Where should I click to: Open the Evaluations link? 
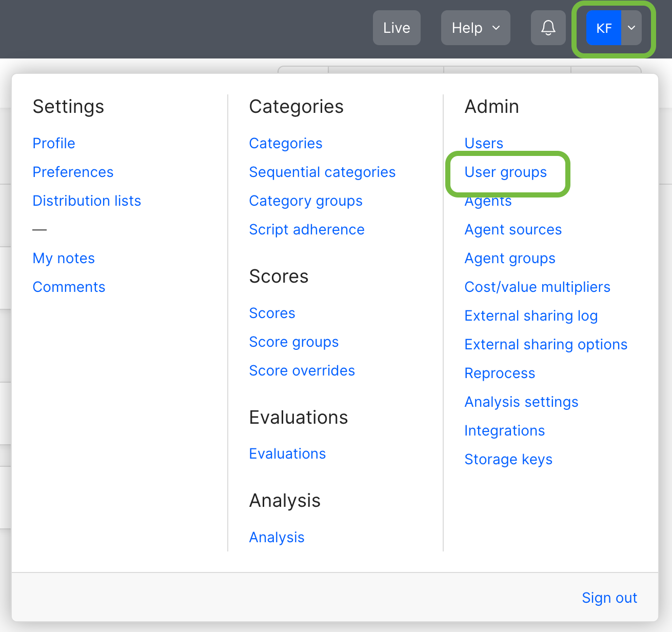point(287,453)
